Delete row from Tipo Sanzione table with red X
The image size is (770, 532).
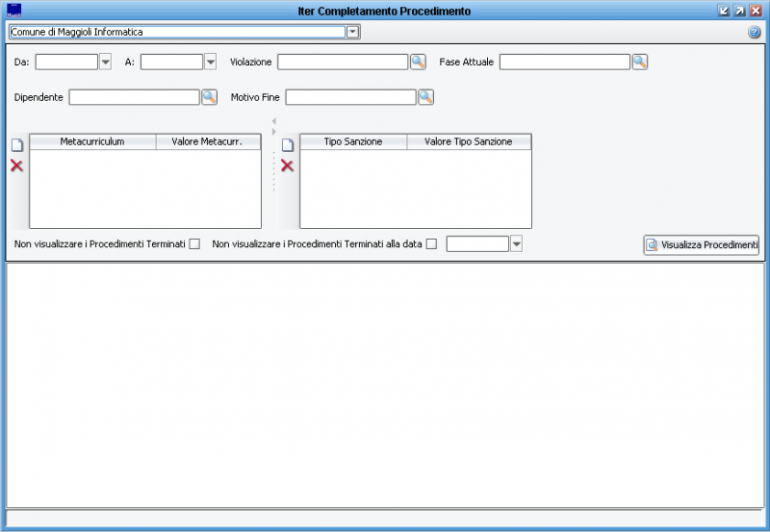tap(287, 165)
